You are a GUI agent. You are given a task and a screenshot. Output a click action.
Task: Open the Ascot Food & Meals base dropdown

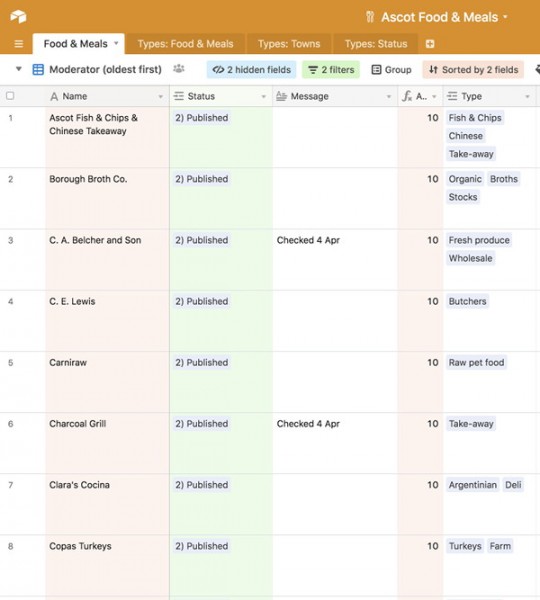pos(505,17)
